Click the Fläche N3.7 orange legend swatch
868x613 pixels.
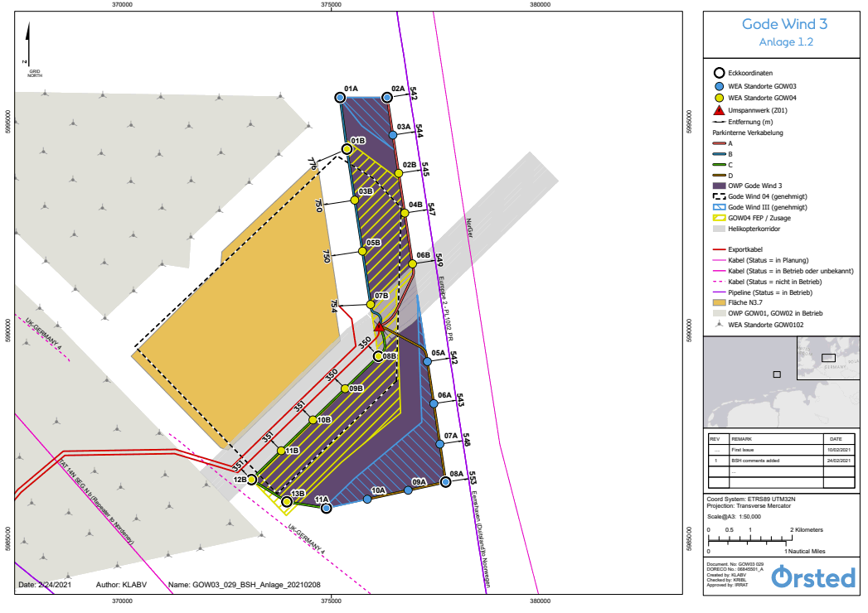click(718, 303)
